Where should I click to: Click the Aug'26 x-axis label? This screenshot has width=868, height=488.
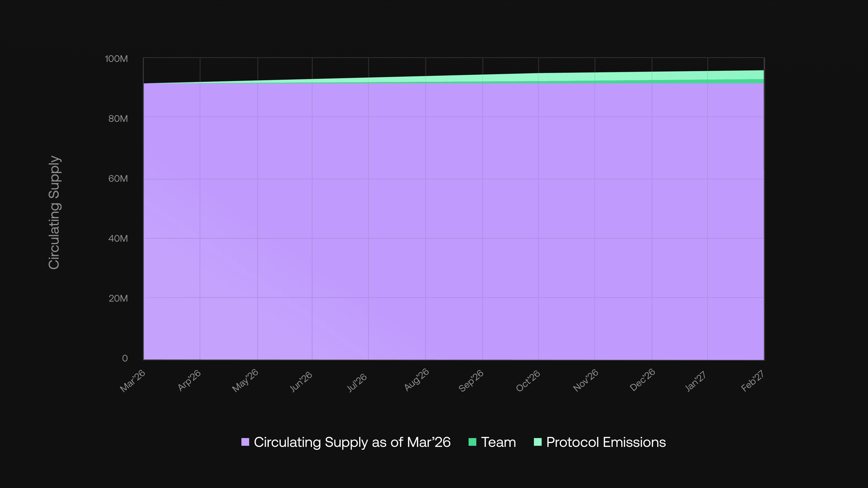[x=416, y=380]
